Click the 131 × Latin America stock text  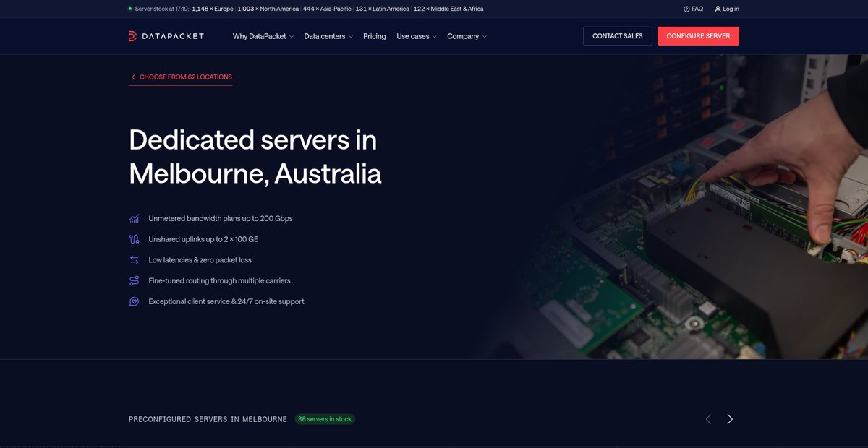pos(383,9)
